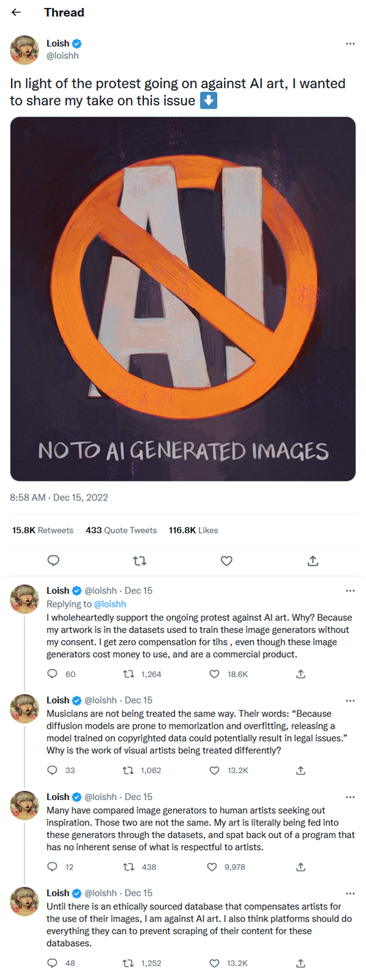
Task: Click the share icon on the main tweet
Action: click(x=312, y=561)
